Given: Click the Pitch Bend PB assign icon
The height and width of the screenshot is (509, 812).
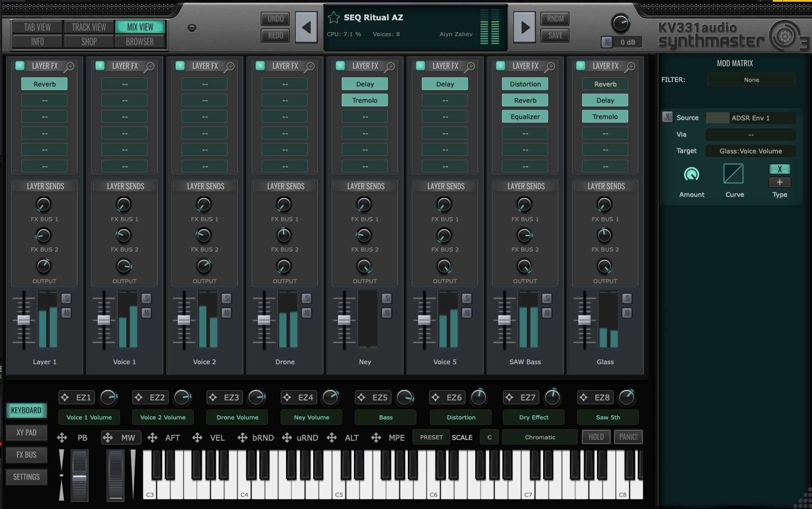Looking at the screenshot, I should (62, 438).
